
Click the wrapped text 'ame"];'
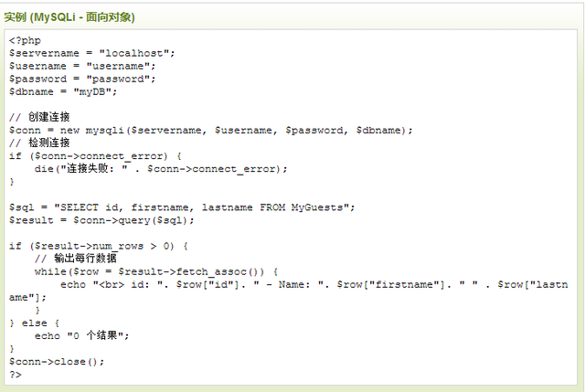coord(27,297)
